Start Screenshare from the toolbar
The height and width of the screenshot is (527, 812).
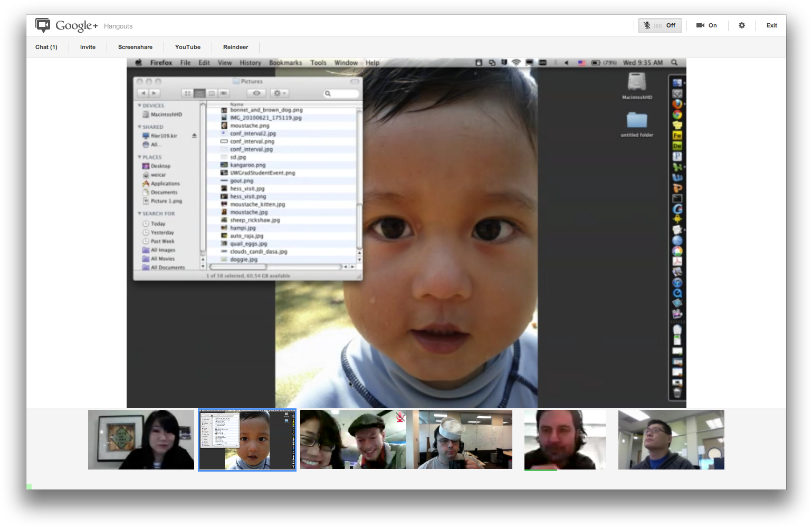(135, 47)
